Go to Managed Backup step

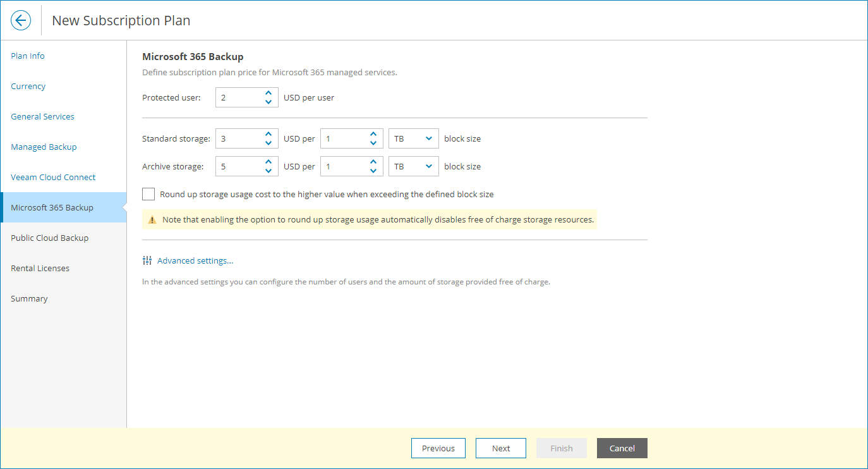click(x=44, y=147)
